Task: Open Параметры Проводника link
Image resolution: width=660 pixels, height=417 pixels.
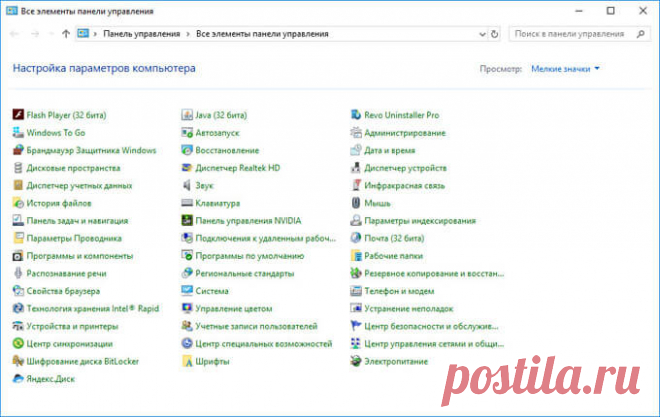Action: [x=74, y=238]
